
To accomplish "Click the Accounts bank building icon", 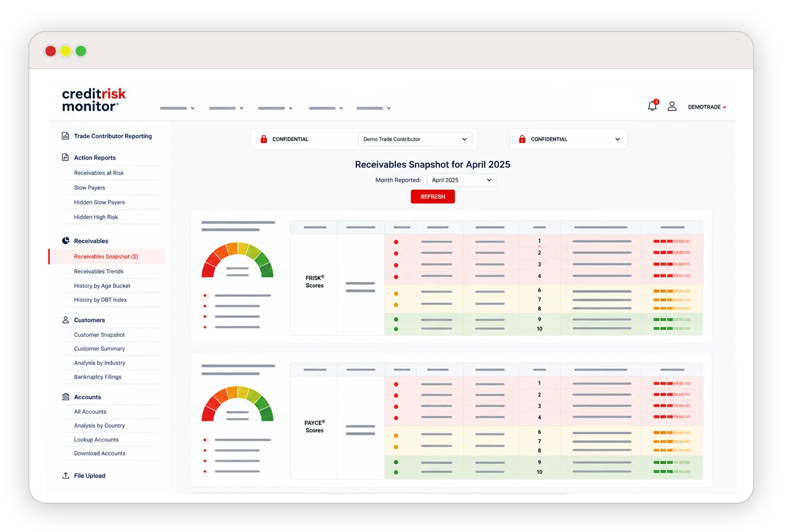I will pos(65,397).
